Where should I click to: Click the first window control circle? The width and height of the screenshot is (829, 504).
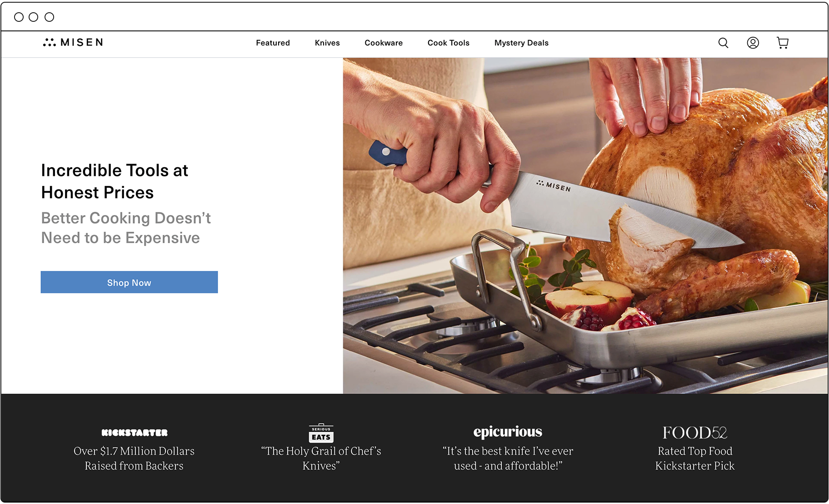[19, 17]
